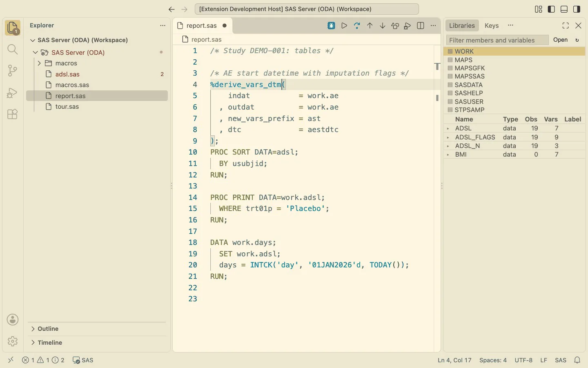588x368 pixels.
Task: Switch to the Keys tab
Action: [492, 25]
